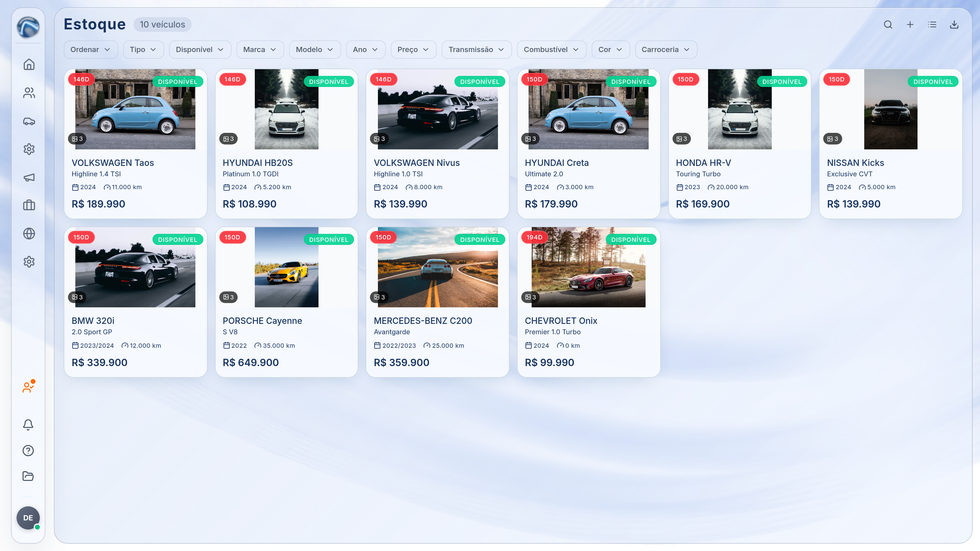Switch to list view icon
This screenshot has width=980, height=551.
[x=932, y=25]
